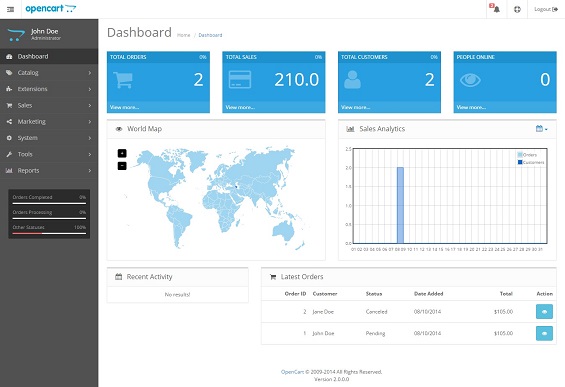This screenshot has width=565, height=387.
Task: Click the Total Orders cart icon
Action: [x=123, y=80]
